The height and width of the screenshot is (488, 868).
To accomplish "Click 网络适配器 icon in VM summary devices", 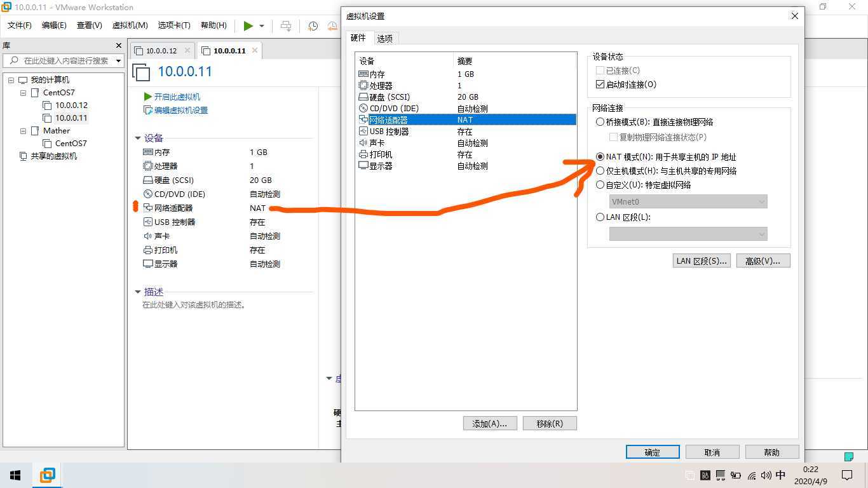I will click(x=148, y=208).
